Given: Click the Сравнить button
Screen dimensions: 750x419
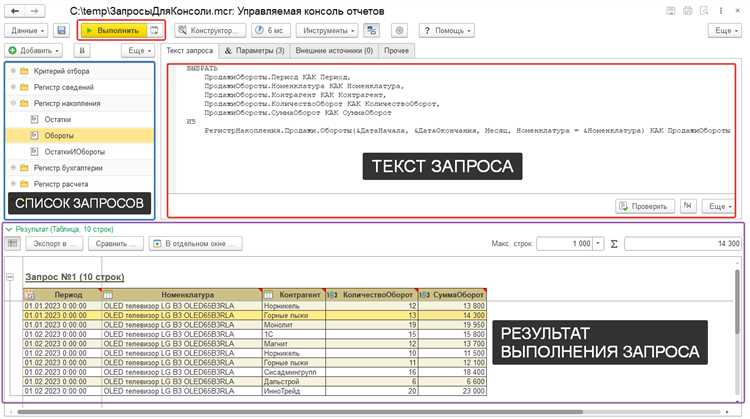Looking at the screenshot, I should [x=115, y=243].
